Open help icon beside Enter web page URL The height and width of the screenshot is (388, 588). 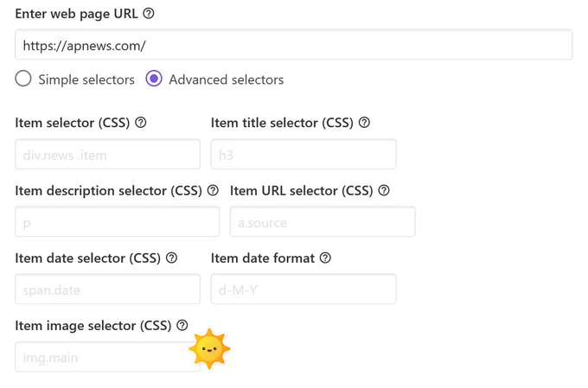[149, 14]
